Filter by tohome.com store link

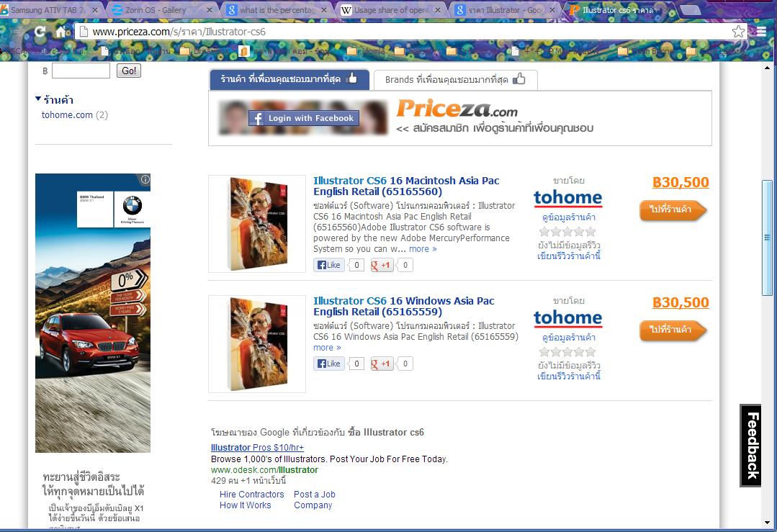point(67,115)
